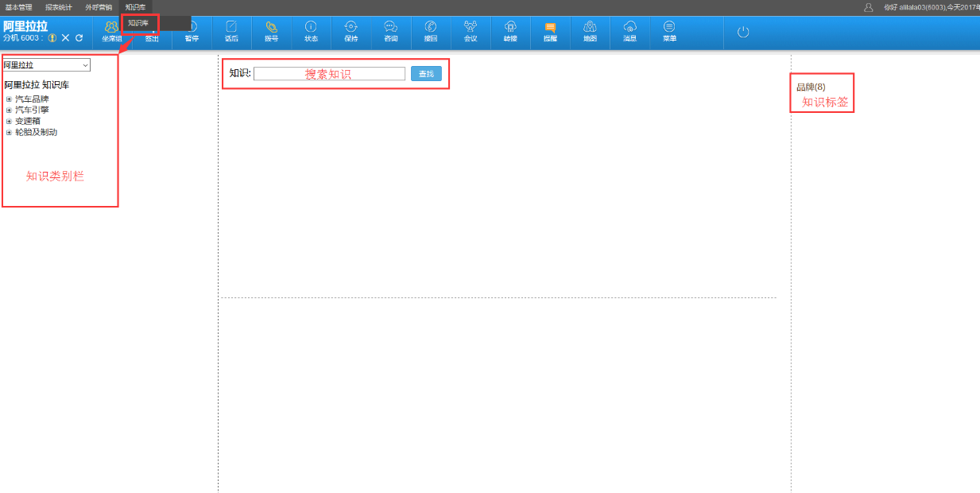Click the 话后 after-call icon
The image size is (980, 493).
[x=231, y=31]
